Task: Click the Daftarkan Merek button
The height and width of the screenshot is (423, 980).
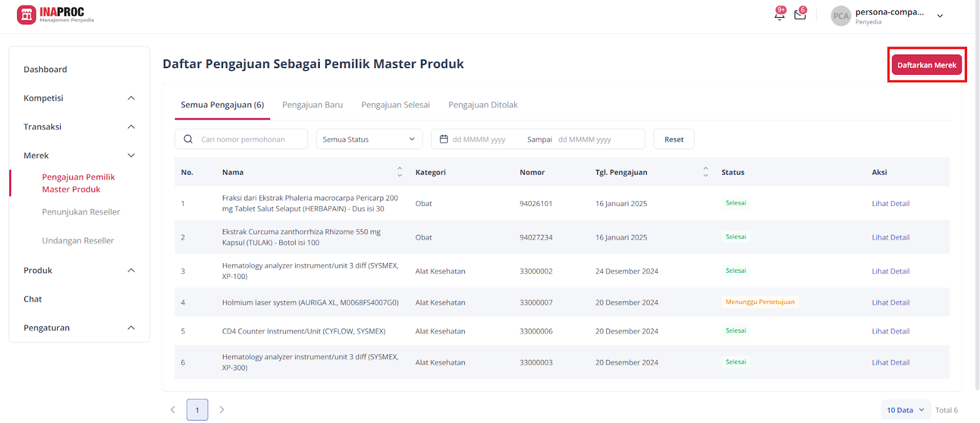Action: tap(927, 65)
